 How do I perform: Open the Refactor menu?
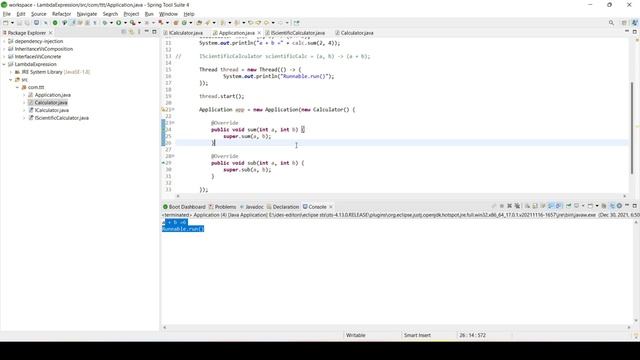(61, 14)
